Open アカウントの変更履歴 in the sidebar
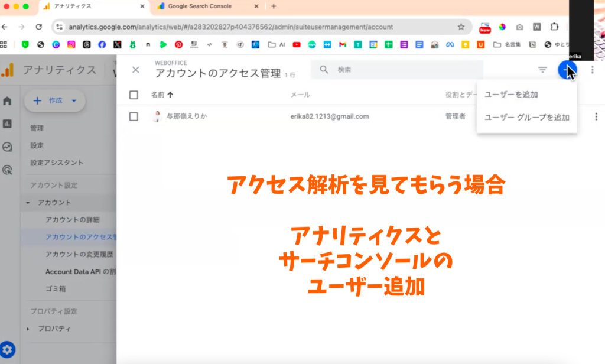 79,255
